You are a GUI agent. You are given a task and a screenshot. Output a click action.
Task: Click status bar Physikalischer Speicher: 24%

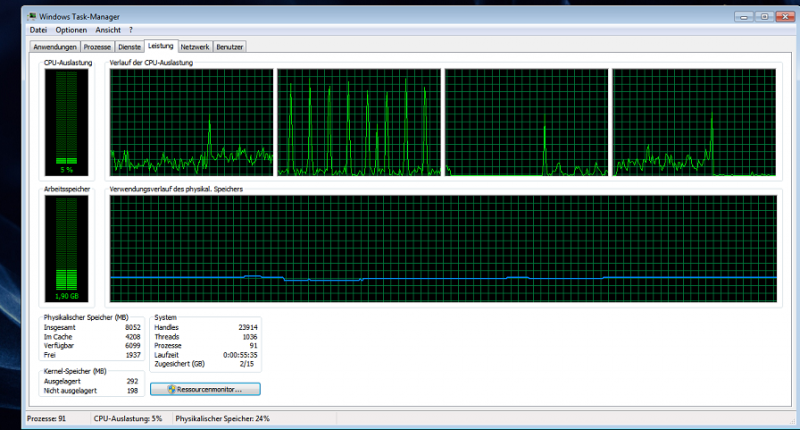[x=222, y=418]
